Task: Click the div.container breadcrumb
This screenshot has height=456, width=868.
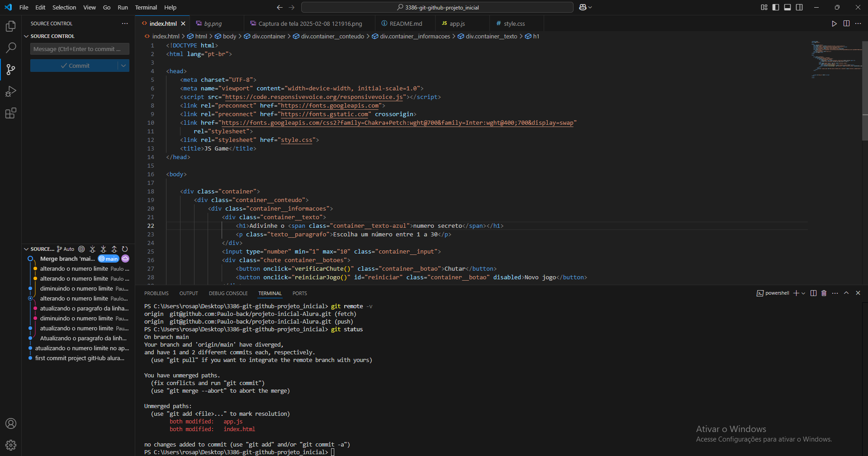Action: pos(265,36)
